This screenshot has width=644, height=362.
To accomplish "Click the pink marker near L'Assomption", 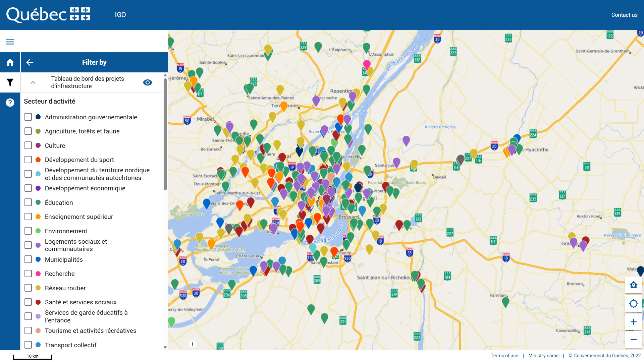I will pyautogui.click(x=367, y=65).
